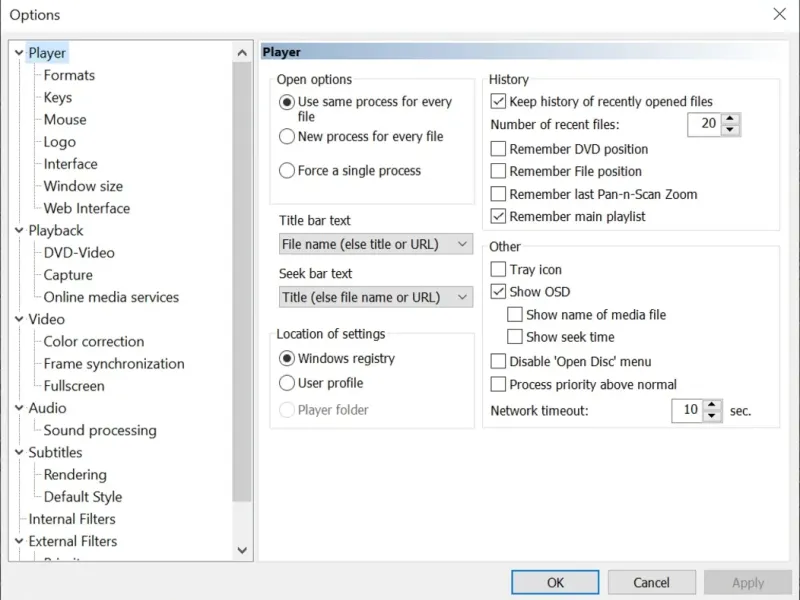Collapse the Playback tree node
Image resolution: width=800 pixels, height=600 pixels.
(19, 231)
